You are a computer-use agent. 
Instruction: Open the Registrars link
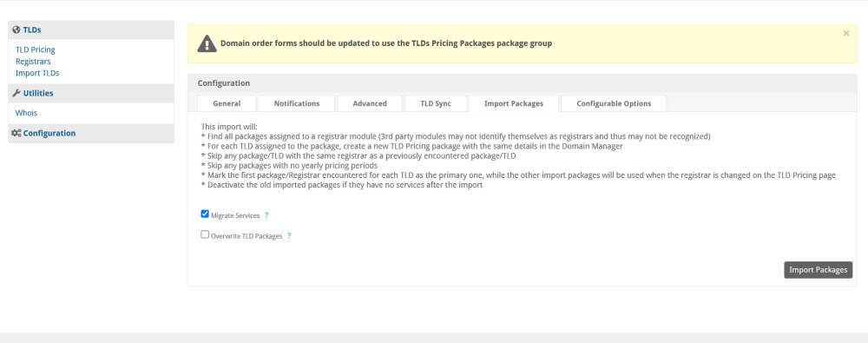[x=33, y=62]
